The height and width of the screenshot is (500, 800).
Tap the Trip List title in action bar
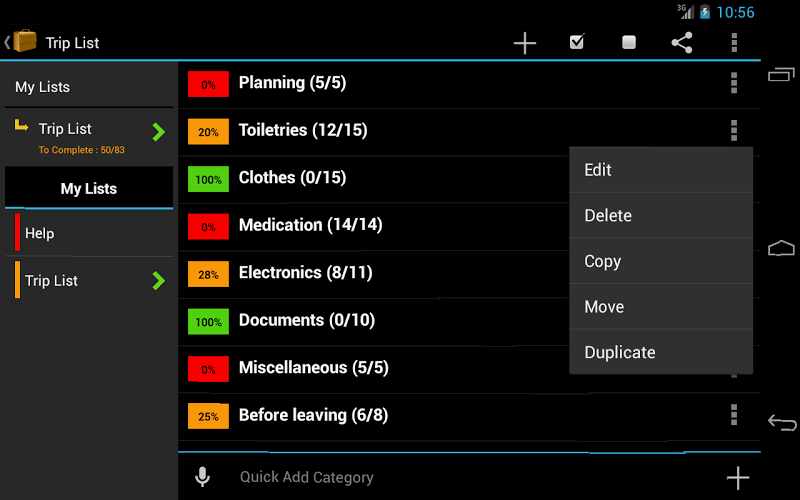click(72, 43)
